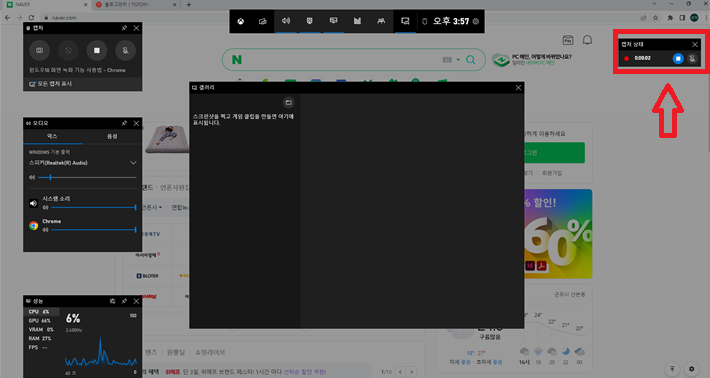Open Naver Pay icon
Screen dimensions: 710x378
pos(568,40)
